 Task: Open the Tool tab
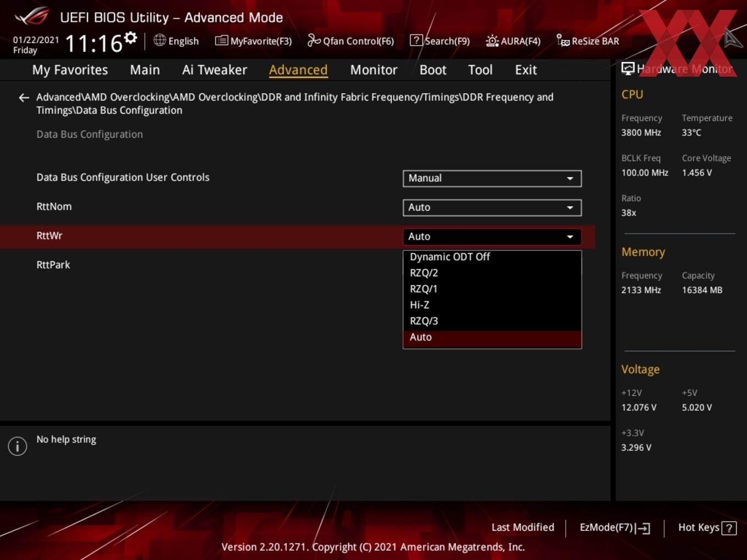tap(480, 70)
